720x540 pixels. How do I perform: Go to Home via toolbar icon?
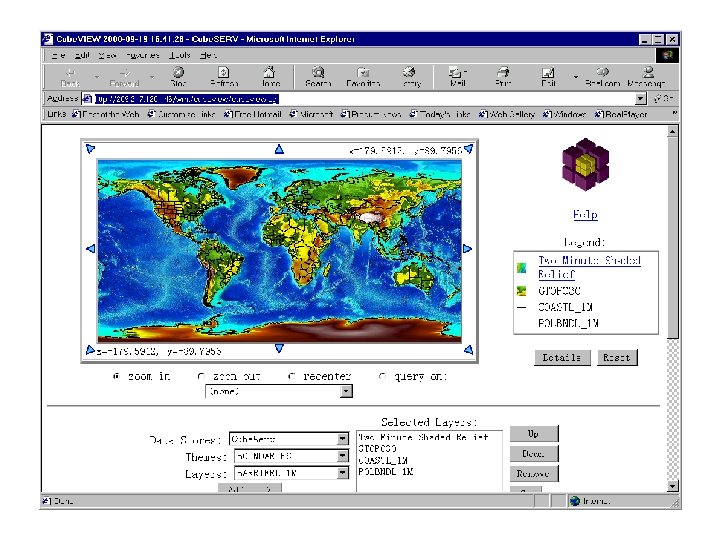click(x=270, y=77)
